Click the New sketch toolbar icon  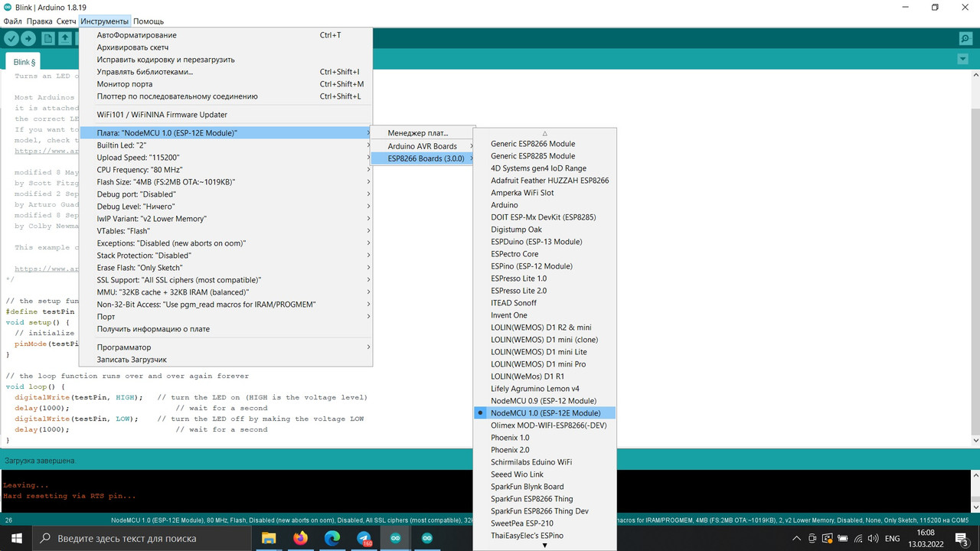(x=48, y=38)
